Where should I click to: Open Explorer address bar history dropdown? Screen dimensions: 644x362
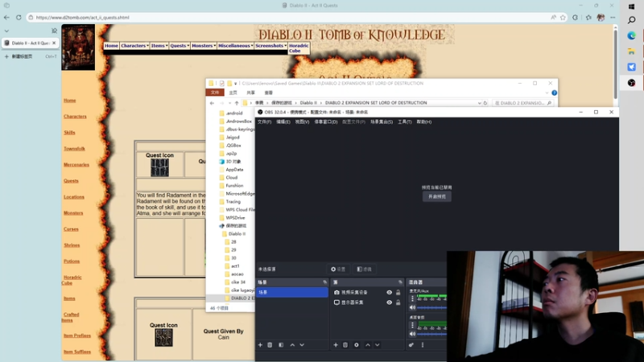tap(479, 103)
